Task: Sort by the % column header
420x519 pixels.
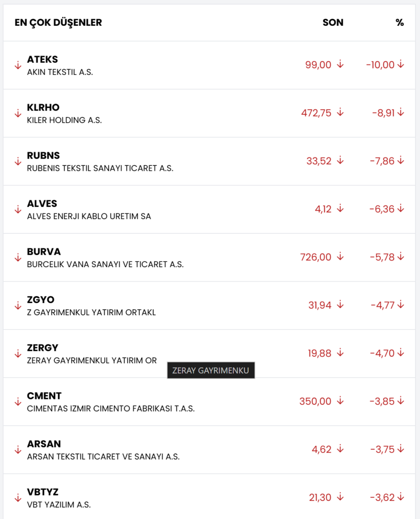Action: [x=400, y=23]
